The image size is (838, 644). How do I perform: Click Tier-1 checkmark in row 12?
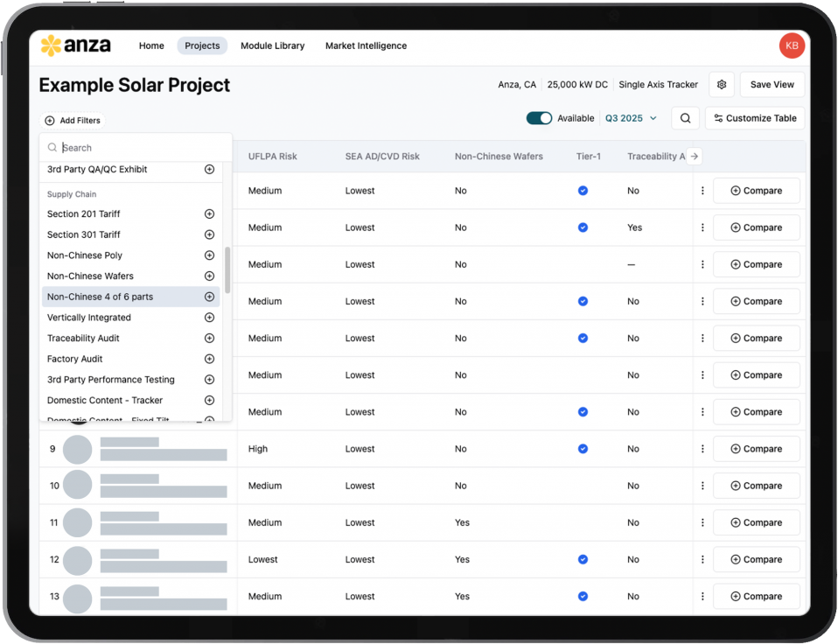click(x=583, y=560)
